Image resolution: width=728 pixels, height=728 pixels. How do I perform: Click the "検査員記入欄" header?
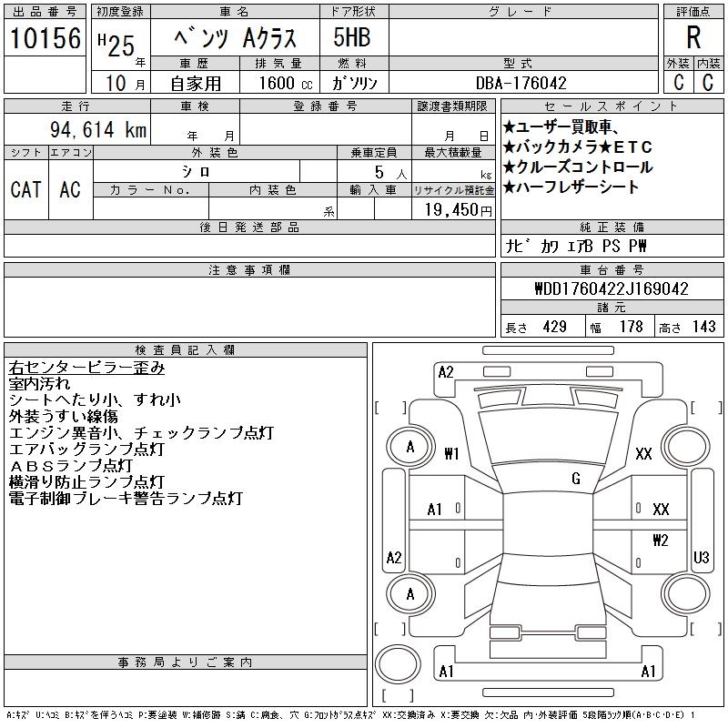[x=185, y=349]
